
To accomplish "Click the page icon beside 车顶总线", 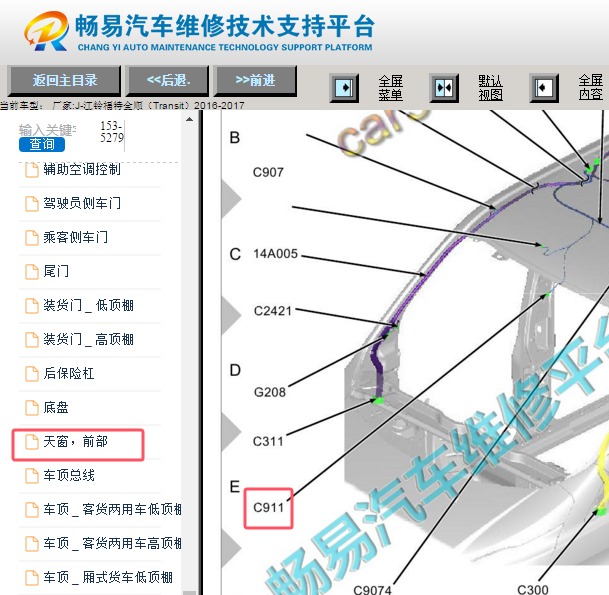I will pos(32,476).
